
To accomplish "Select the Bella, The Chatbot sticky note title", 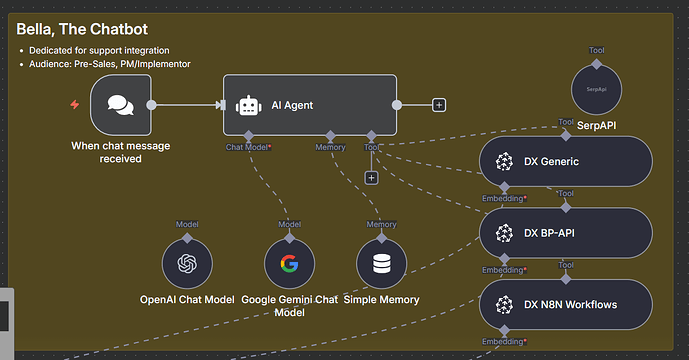I will click(x=82, y=29).
